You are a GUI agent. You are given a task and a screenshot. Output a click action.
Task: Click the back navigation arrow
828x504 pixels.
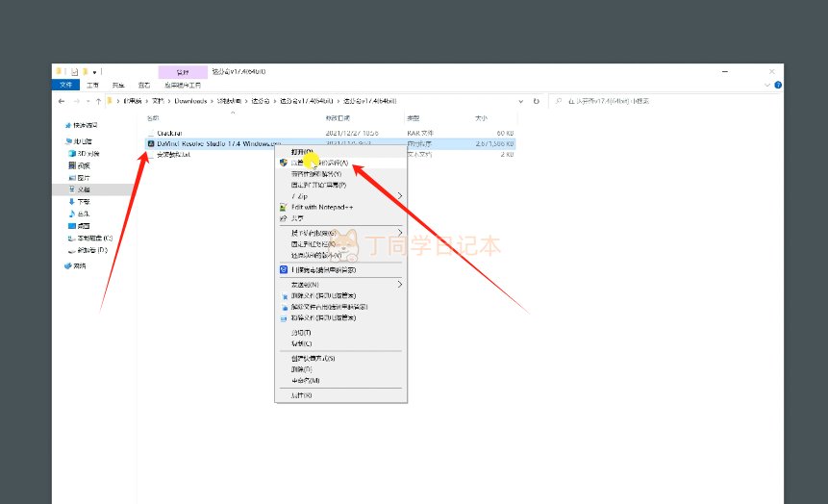tap(63, 101)
